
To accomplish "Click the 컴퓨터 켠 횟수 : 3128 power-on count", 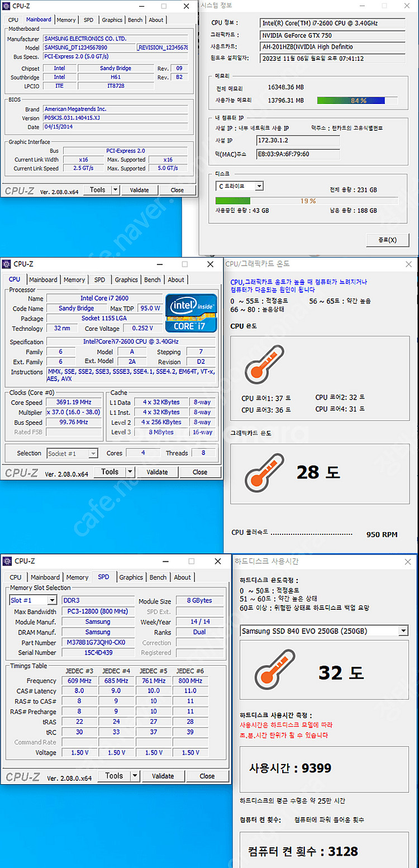I will [303, 851].
